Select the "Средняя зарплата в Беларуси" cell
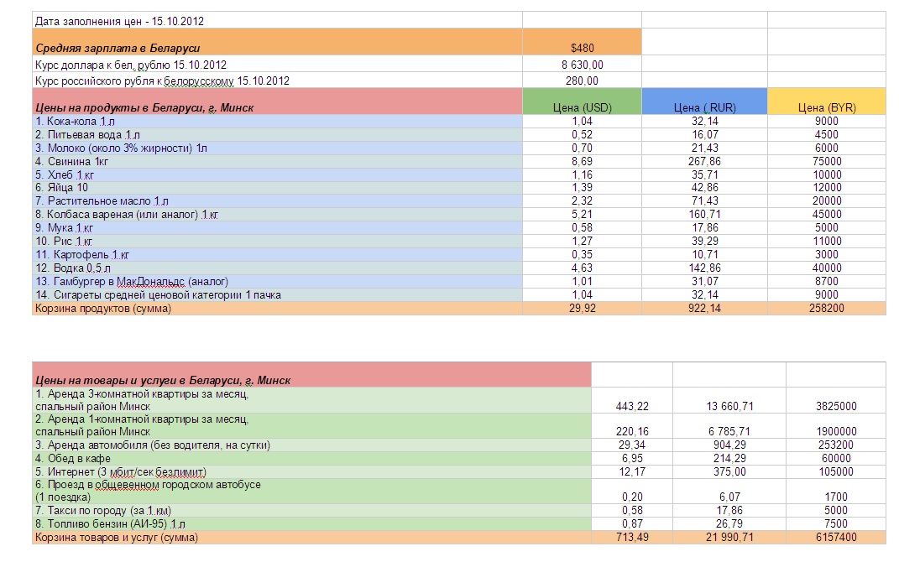Viewport: 899px width, 588px height. 118,49
